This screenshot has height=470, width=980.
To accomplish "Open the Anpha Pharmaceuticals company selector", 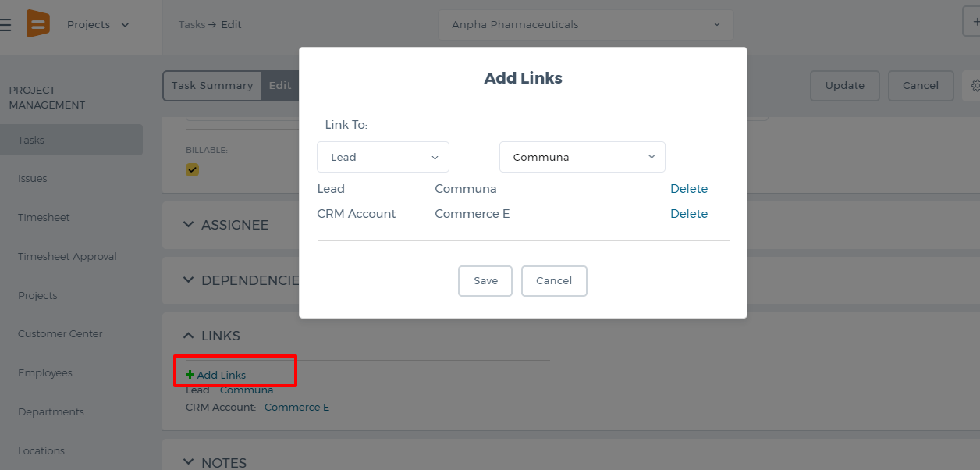I will [586, 25].
